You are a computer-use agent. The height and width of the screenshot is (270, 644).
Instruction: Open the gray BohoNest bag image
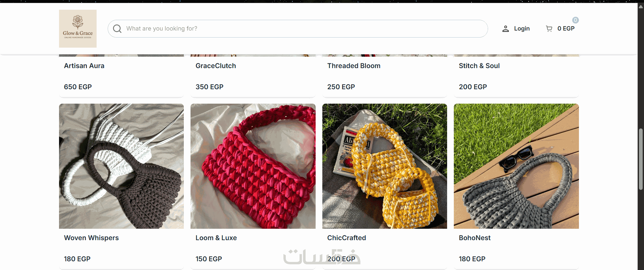point(516,166)
